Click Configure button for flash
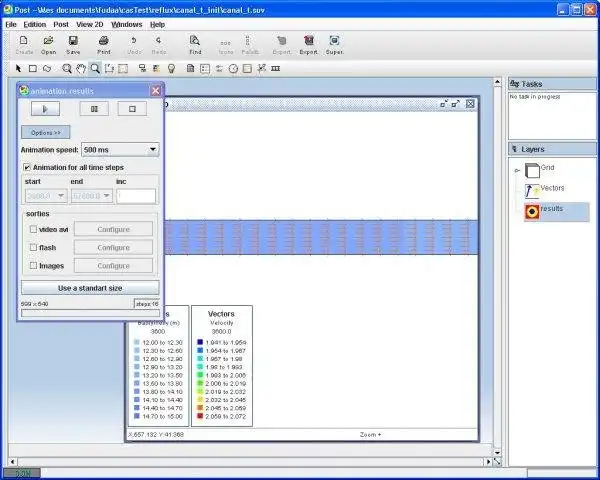 113,247
